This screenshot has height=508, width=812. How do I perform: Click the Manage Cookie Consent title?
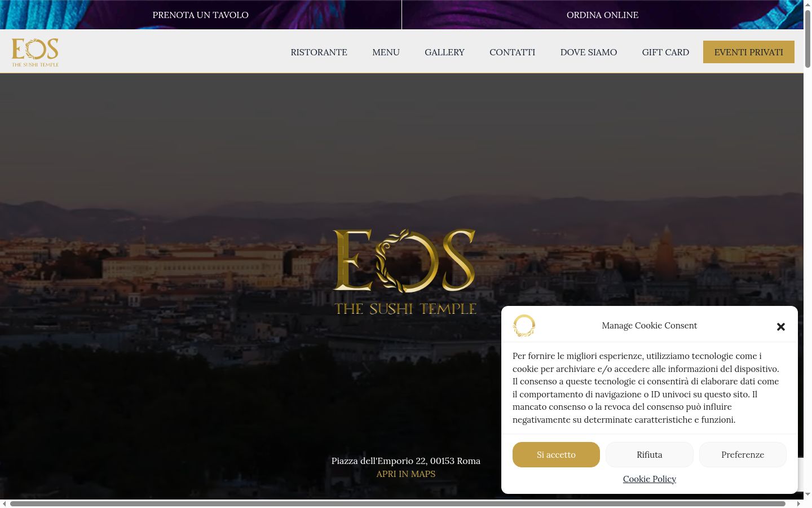[649, 325]
